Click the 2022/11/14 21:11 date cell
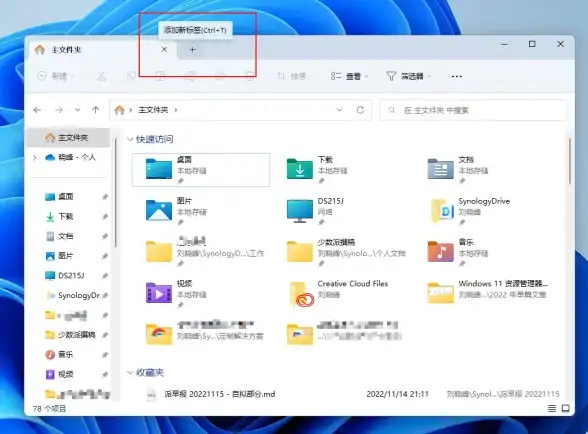Viewport: 588px width, 434px height. click(397, 394)
